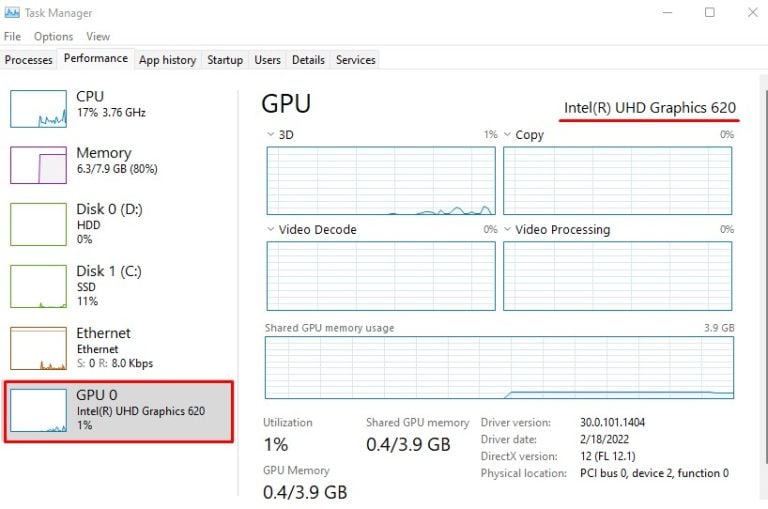
Task: Click the Task Manager app icon in title bar
Action: click(12, 13)
